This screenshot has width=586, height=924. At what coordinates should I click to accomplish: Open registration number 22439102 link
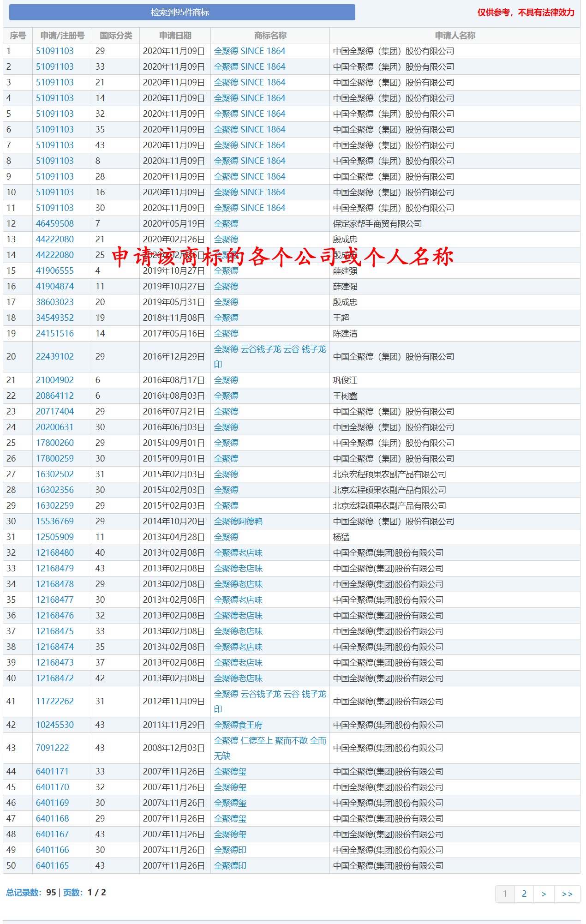point(55,357)
